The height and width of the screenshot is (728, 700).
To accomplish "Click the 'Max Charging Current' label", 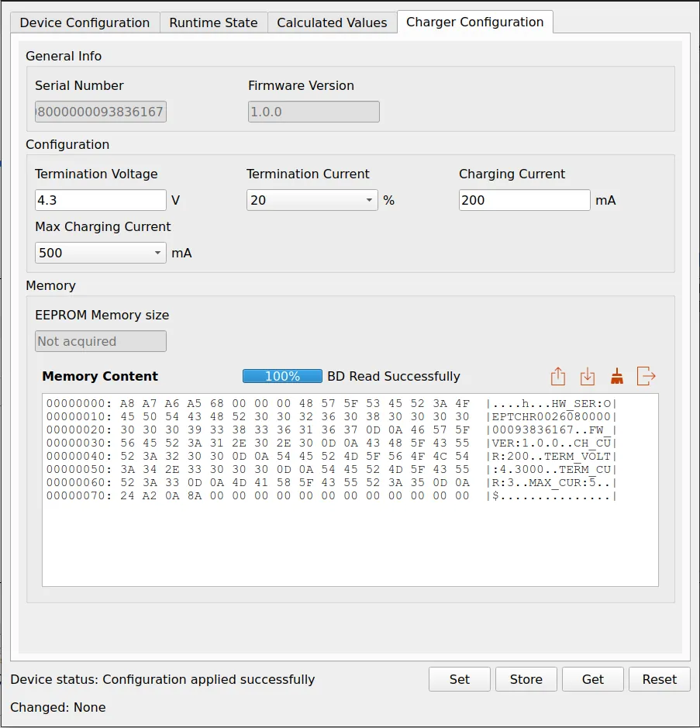I will coord(103,226).
